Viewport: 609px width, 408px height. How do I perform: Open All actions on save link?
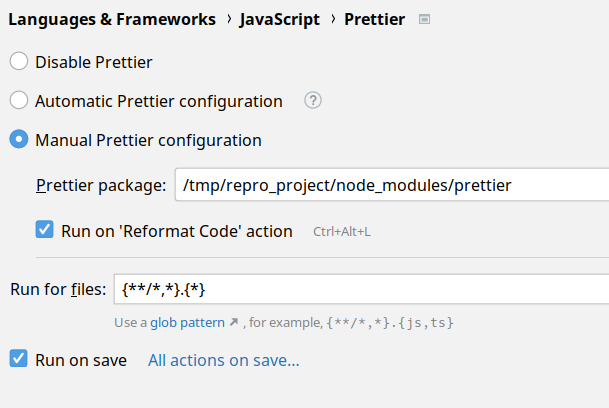click(x=223, y=360)
